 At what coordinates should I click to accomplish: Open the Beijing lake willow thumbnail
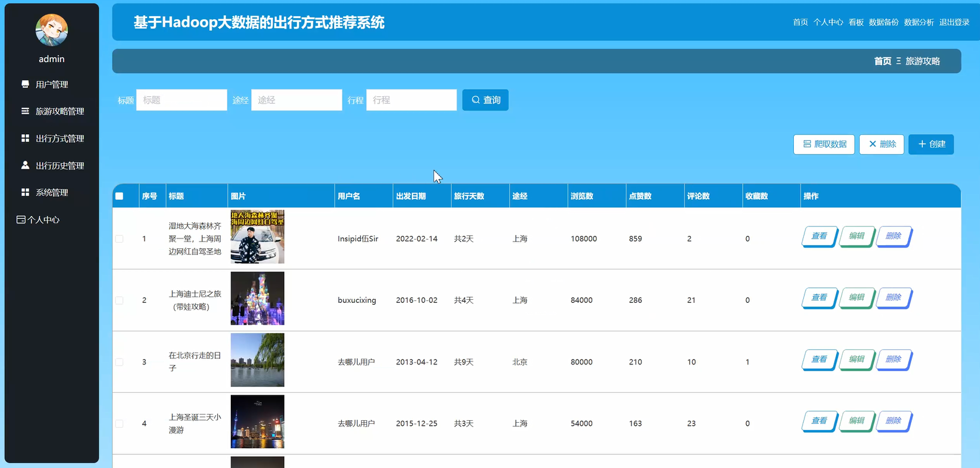(x=257, y=360)
